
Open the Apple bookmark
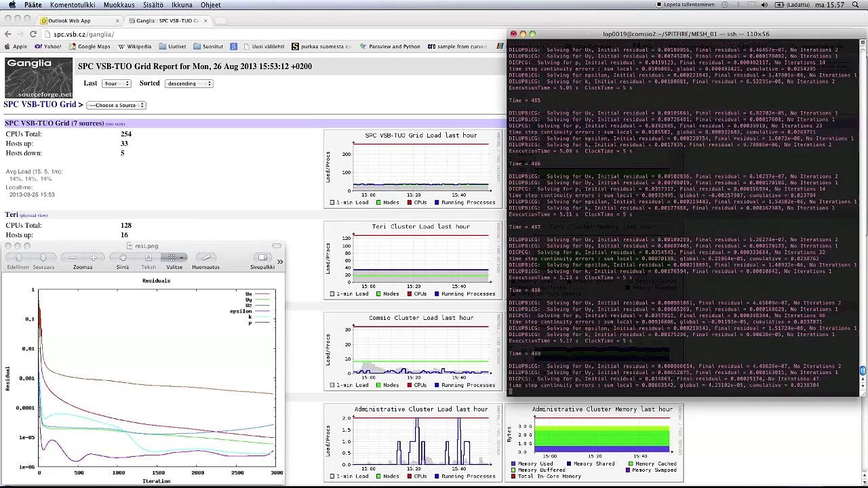[16, 47]
